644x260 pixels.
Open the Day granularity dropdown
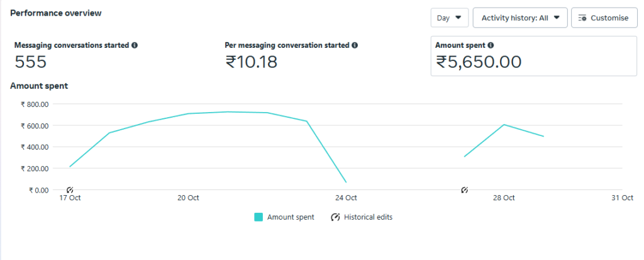[449, 18]
